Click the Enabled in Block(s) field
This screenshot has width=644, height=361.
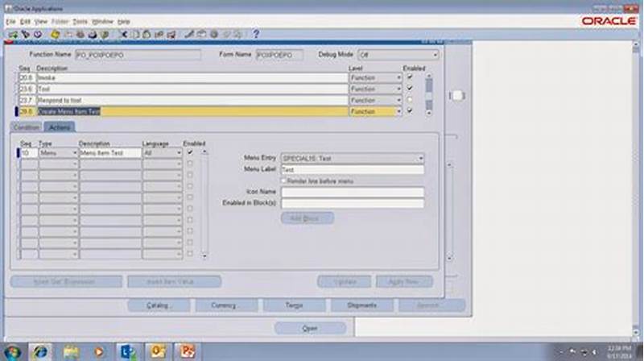click(x=353, y=203)
